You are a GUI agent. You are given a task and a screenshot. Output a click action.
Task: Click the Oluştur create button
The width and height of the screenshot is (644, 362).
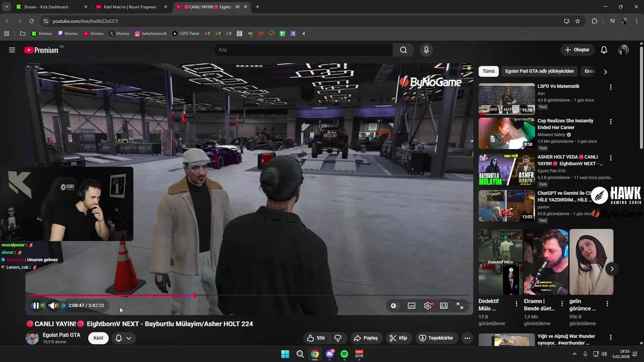[577, 50]
